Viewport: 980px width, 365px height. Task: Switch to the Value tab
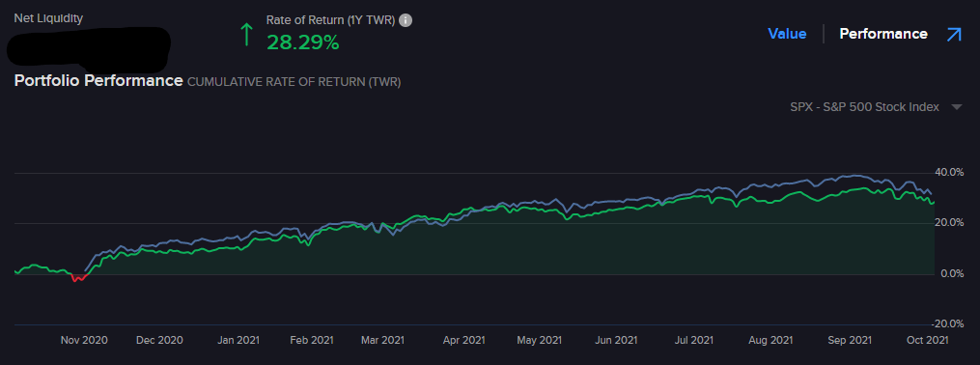tap(787, 34)
